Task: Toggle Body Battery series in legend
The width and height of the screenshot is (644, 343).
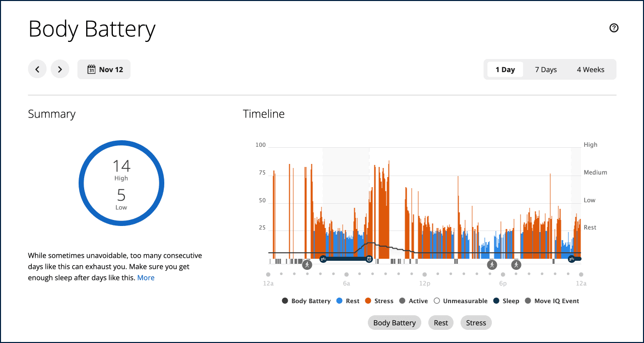Action: (x=306, y=301)
